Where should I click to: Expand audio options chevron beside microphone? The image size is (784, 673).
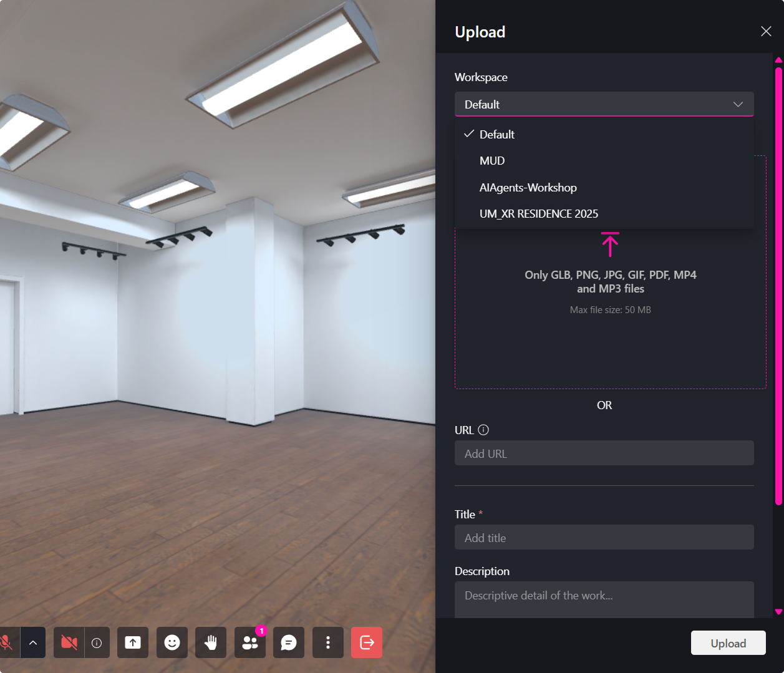[33, 642]
